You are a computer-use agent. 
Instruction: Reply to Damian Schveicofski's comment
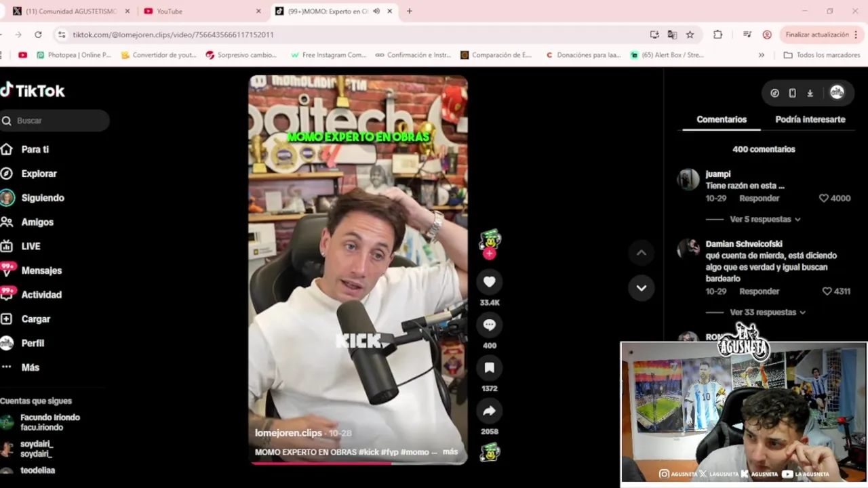coord(759,291)
